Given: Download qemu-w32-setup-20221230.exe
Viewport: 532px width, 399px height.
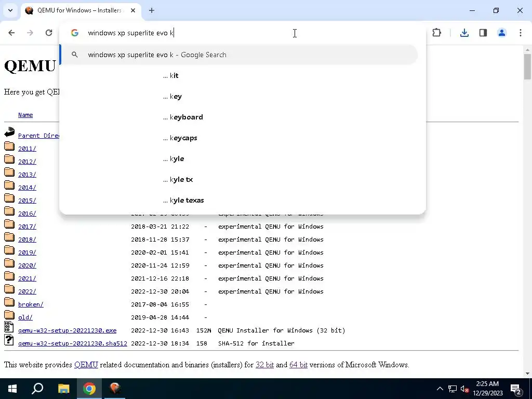Looking at the screenshot, I should point(67,330).
